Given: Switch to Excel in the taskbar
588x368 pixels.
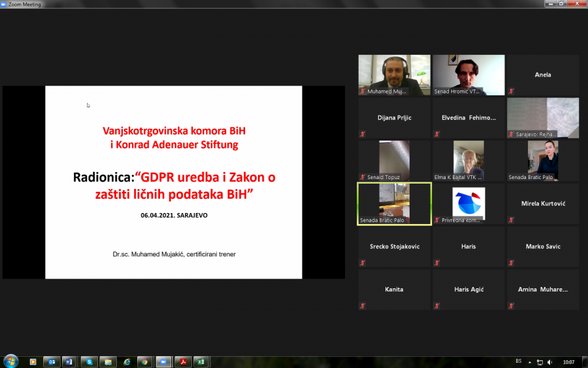Looking at the screenshot, I should point(201,362).
